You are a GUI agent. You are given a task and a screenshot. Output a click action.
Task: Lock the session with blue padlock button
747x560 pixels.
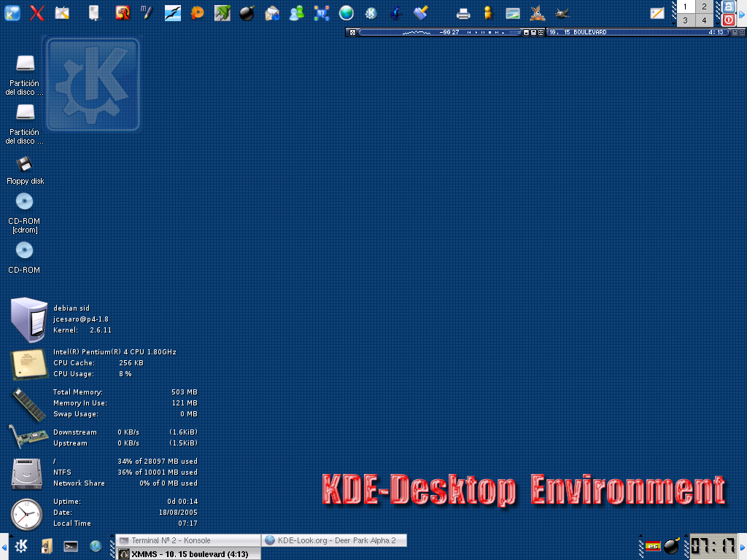pyautogui.click(x=729, y=6)
